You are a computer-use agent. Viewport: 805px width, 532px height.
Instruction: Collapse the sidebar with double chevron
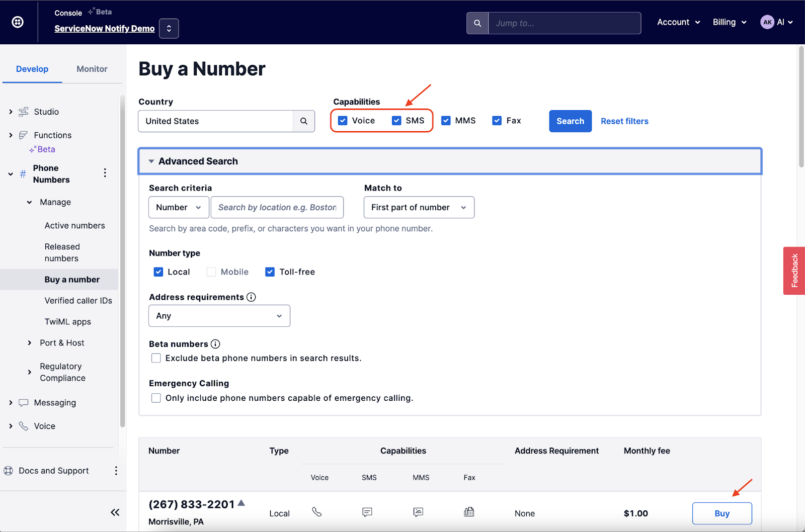(x=115, y=512)
